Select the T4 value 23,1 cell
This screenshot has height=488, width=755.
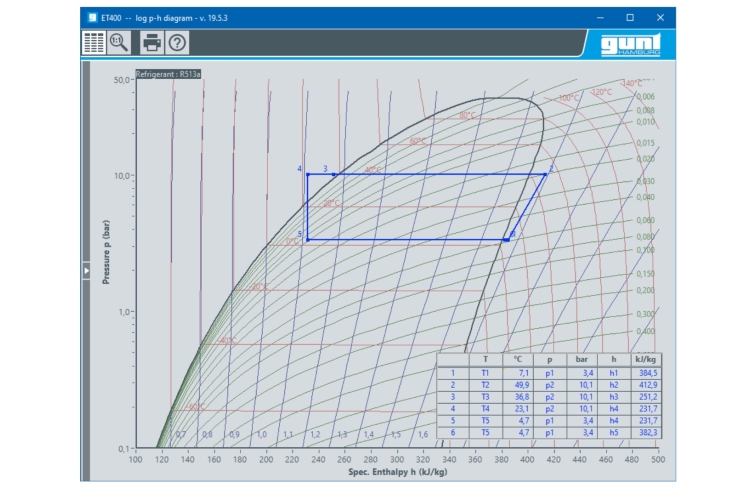(x=518, y=409)
